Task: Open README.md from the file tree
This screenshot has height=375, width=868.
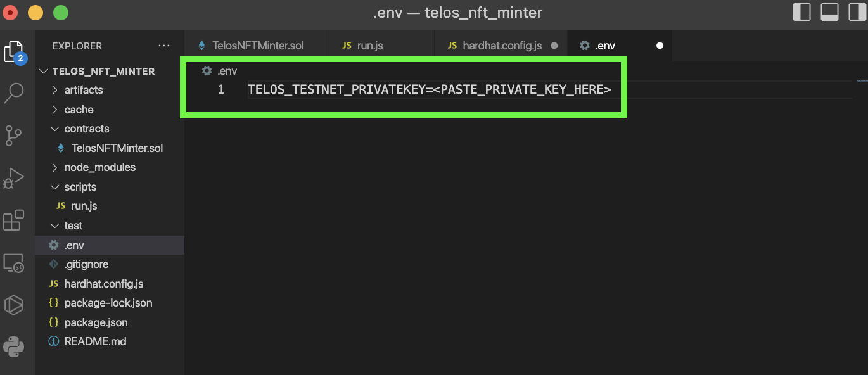Action: (x=95, y=341)
